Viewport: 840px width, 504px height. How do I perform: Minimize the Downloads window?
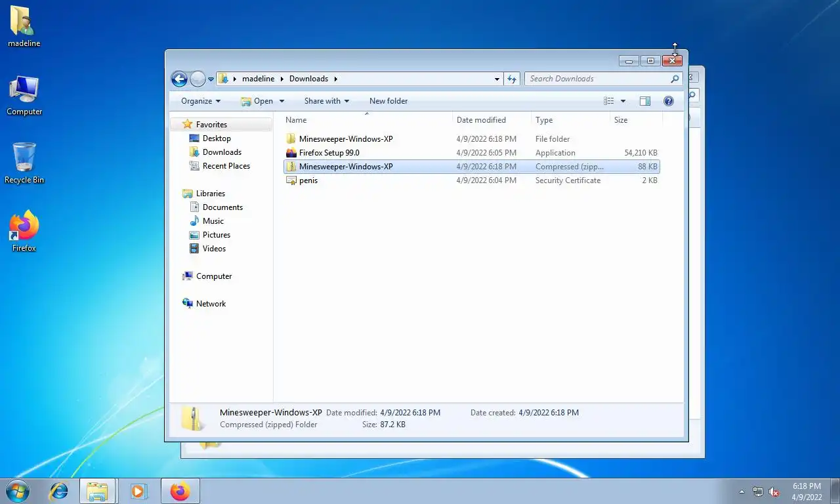coord(629,61)
